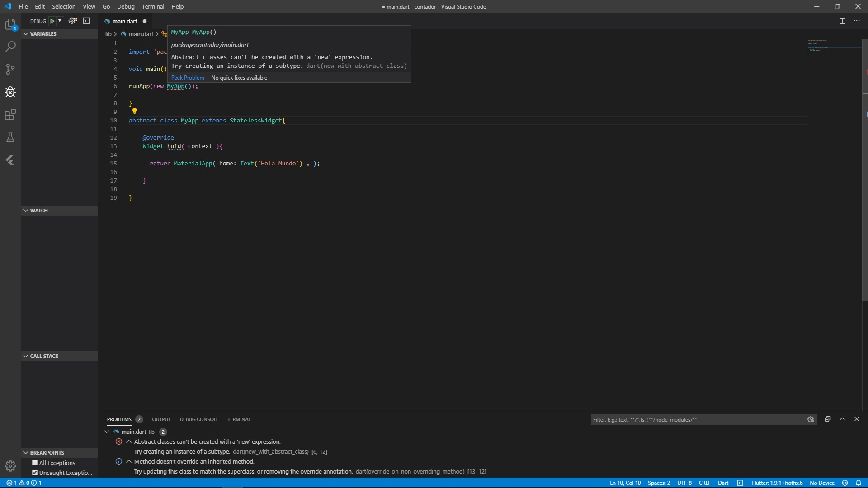The width and height of the screenshot is (868, 488).
Task: Open the Test flask icon in activity bar
Action: pyautogui.click(x=10, y=137)
